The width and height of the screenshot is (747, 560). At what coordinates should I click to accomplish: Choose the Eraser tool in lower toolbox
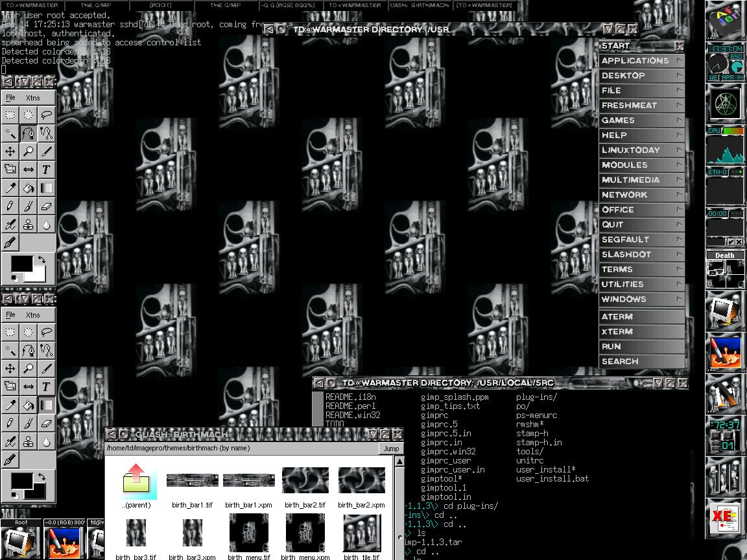click(x=46, y=423)
